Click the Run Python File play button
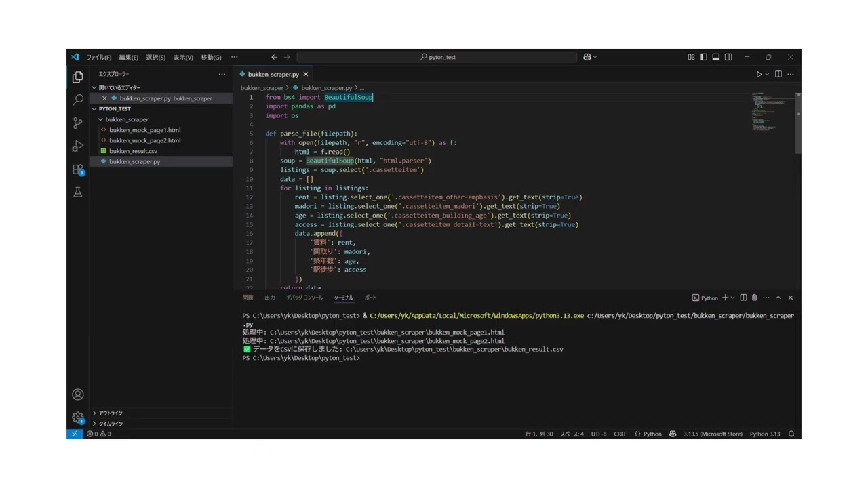This screenshot has height=488, width=868. click(x=759, y=74)
